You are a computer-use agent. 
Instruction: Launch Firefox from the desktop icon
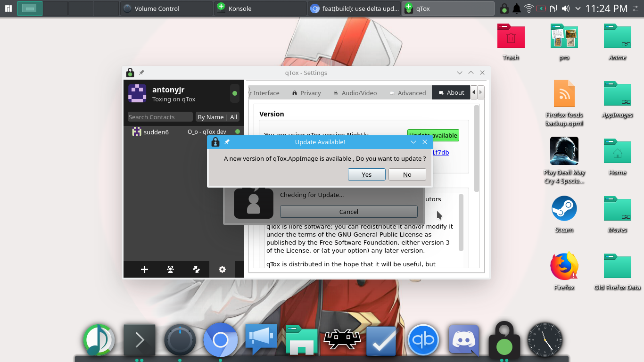point(564,272)
